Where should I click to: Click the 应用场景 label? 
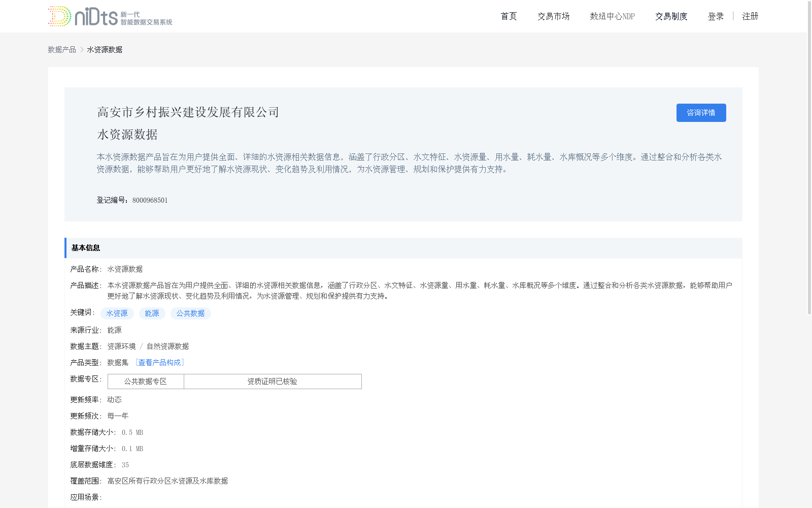85,497
